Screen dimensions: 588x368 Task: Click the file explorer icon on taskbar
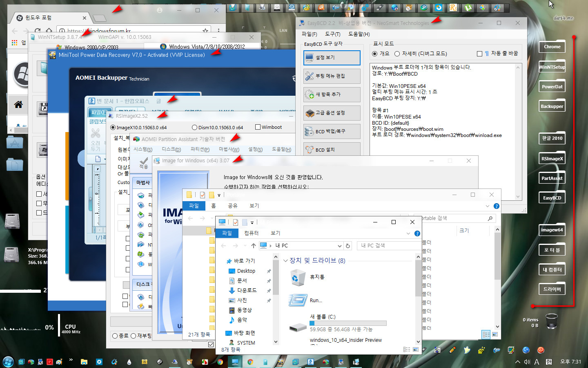84,362
